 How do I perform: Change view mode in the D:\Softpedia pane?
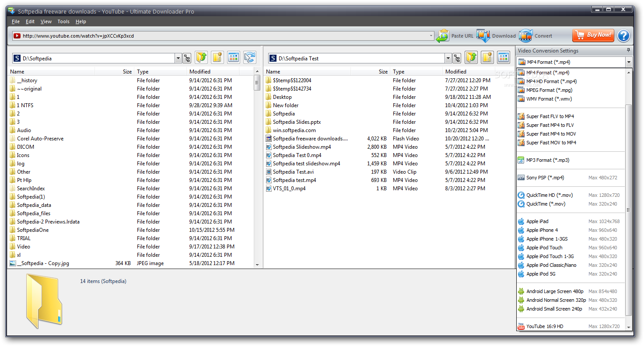coord(234,57)
